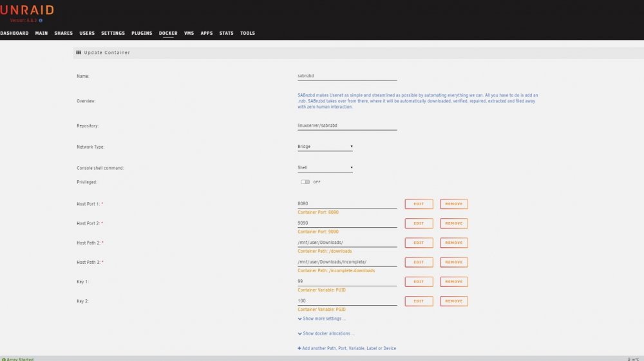Open the Console shell command dropdown

(325, 167)
